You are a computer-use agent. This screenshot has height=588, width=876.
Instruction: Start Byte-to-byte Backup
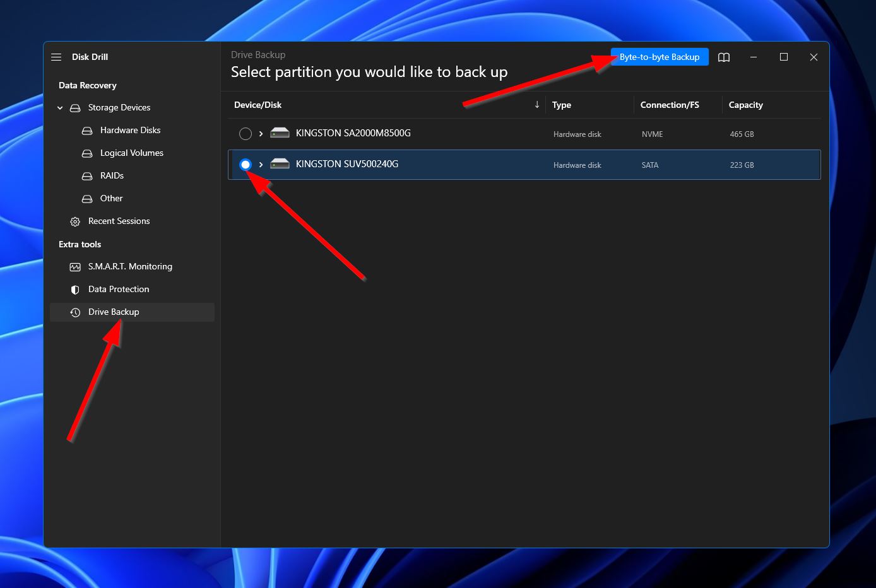point(660,57)
